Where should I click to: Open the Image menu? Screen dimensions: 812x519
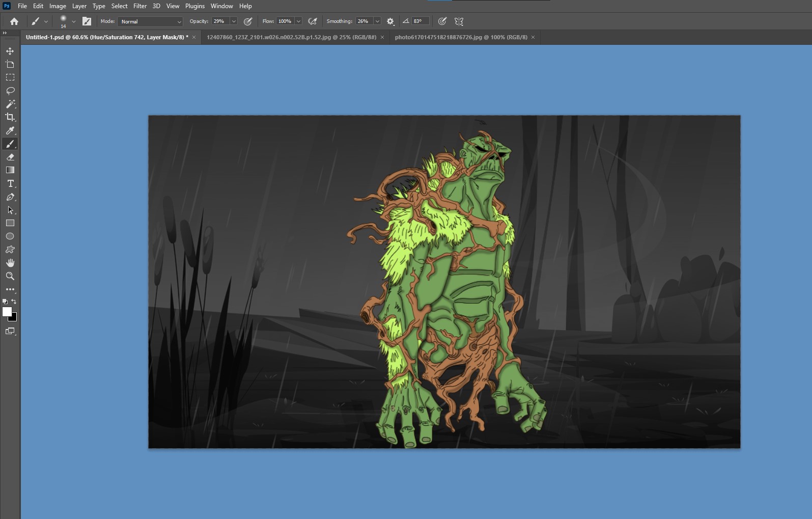tap(58, 6)
